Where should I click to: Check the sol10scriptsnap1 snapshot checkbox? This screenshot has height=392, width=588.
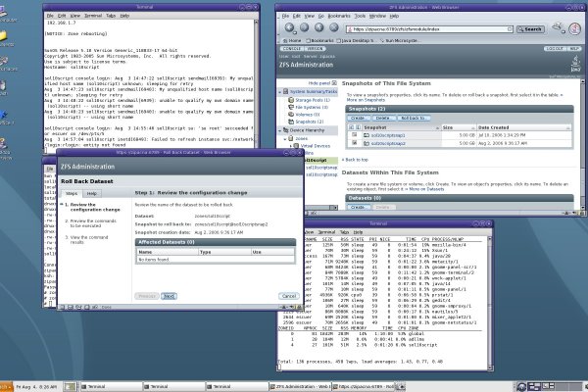coord(353,136)
